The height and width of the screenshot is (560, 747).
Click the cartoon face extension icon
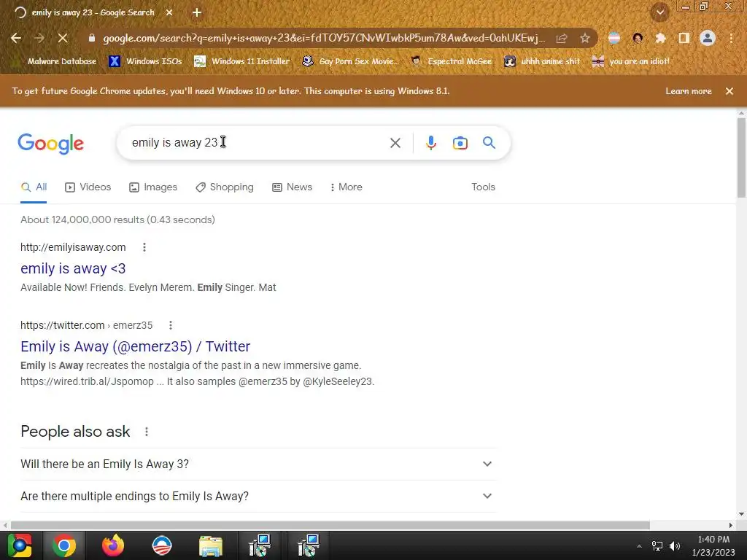click(x=638, y=38)
